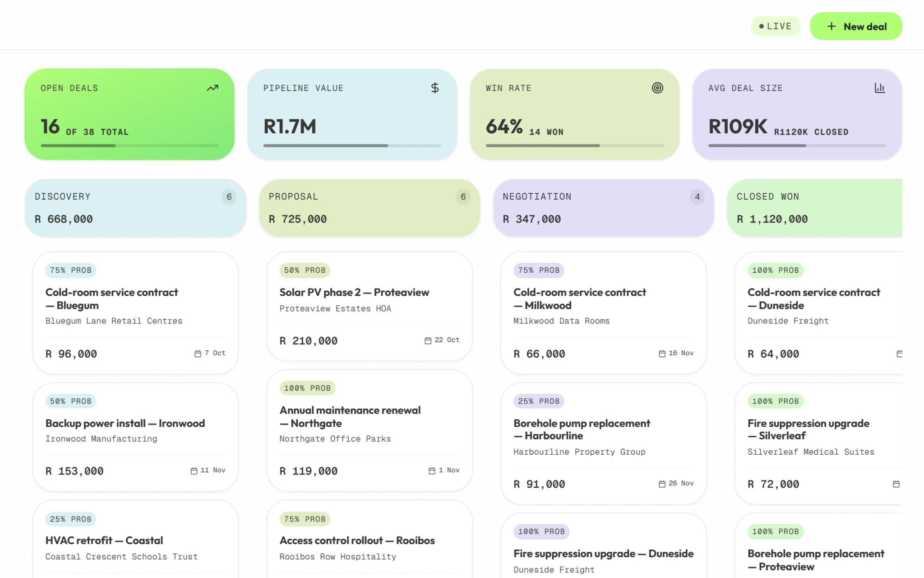This screenshot has height=578, width=924.
Task: Click the calendar icon beside 26 Nov
Action: pos(662,484)
